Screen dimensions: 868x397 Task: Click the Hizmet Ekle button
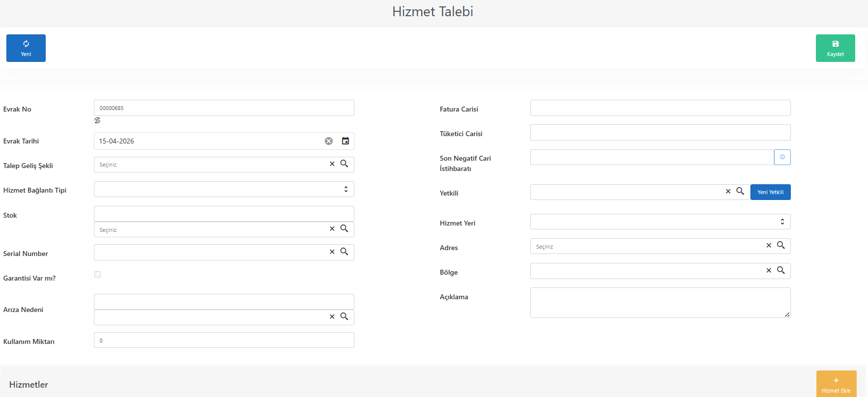pos(837,384)
